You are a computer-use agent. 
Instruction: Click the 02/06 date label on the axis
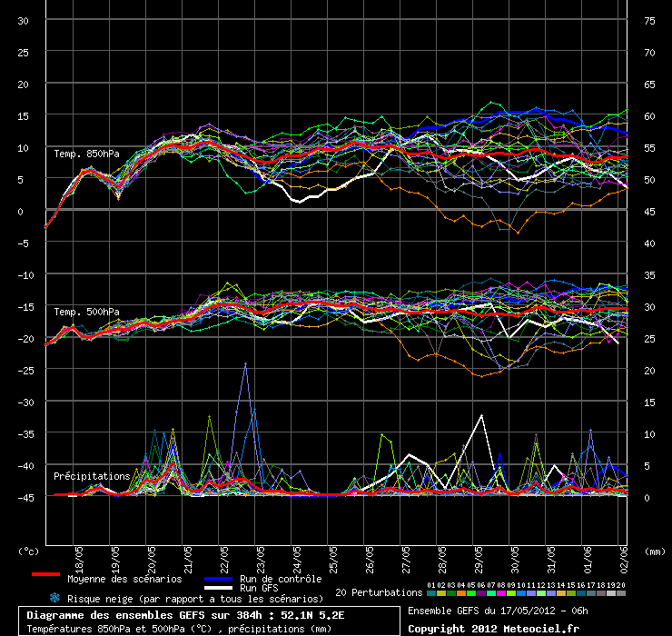click(x=624, y=560)
